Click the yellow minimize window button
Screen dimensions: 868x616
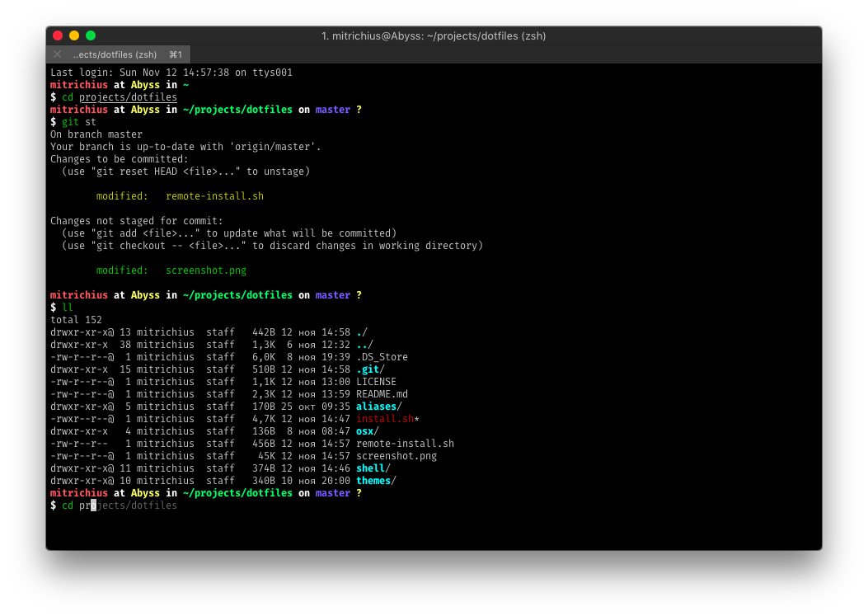(74, 35)
